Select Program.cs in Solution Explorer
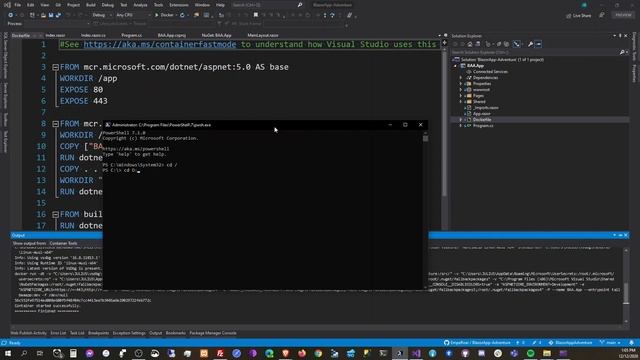Image resolution: width=640 pixels, height=360 pixels. click(483, 126)
